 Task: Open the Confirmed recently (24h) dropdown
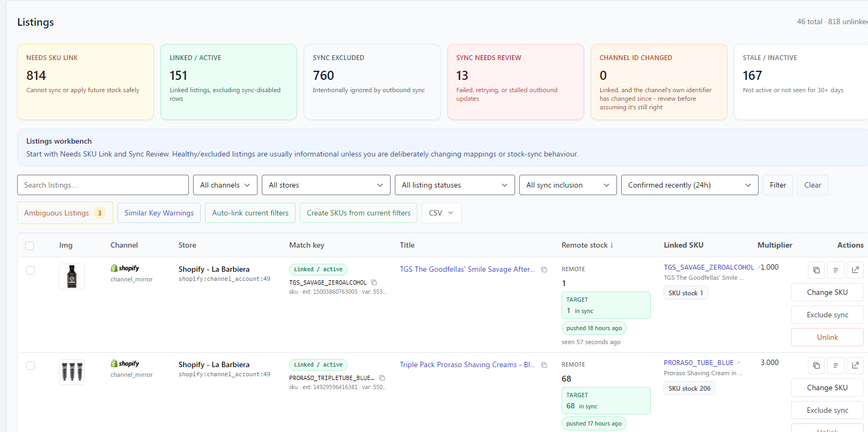pyautogui.click(x=690, y=185)
